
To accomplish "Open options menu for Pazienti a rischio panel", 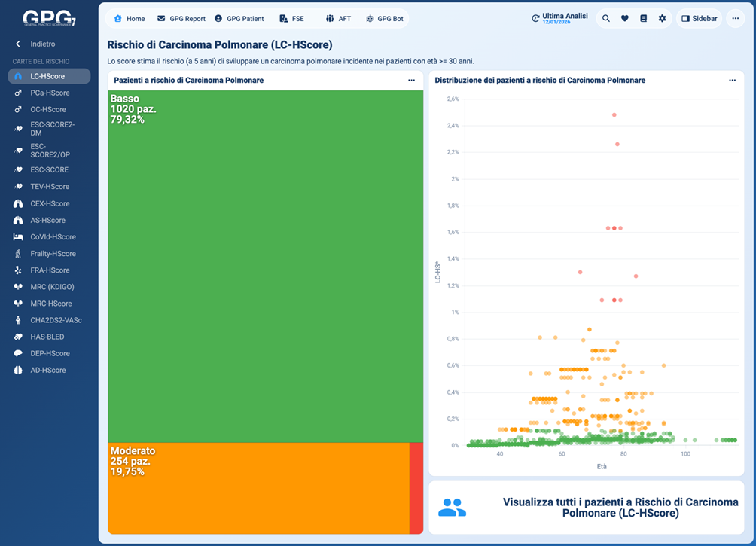I will pos(411,81).
